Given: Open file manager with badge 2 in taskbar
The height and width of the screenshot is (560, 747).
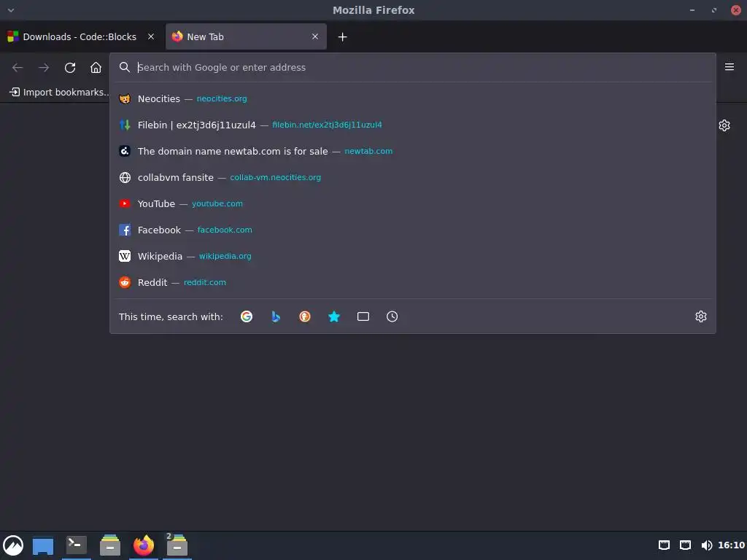Looking at the screenshot, I should (177, 545).
